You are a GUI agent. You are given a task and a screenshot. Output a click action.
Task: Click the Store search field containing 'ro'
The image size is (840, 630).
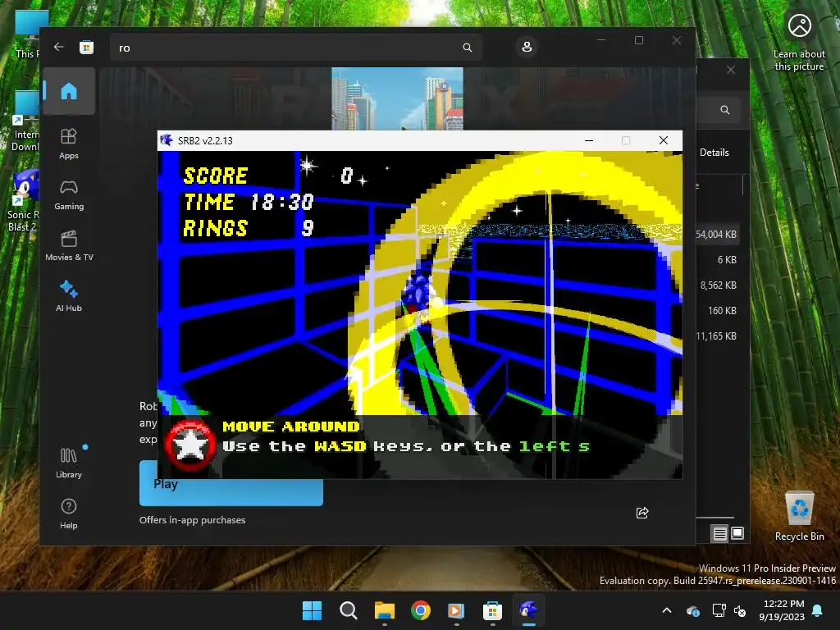coord(295,48)
